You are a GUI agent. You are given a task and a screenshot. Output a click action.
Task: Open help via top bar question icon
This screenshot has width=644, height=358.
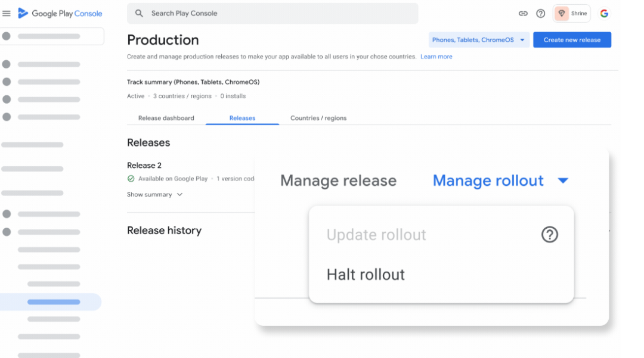coord(540,14)
